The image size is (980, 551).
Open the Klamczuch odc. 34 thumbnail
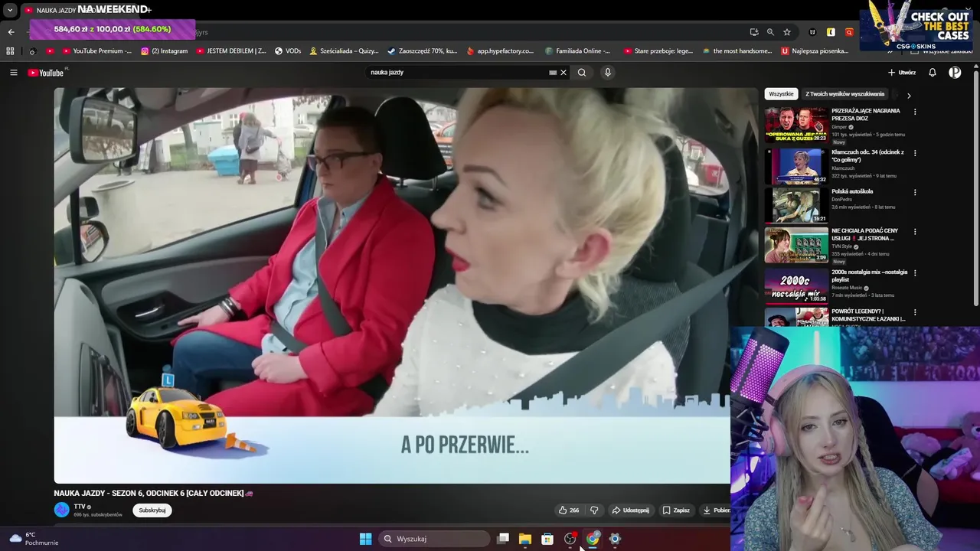point(796,165)
